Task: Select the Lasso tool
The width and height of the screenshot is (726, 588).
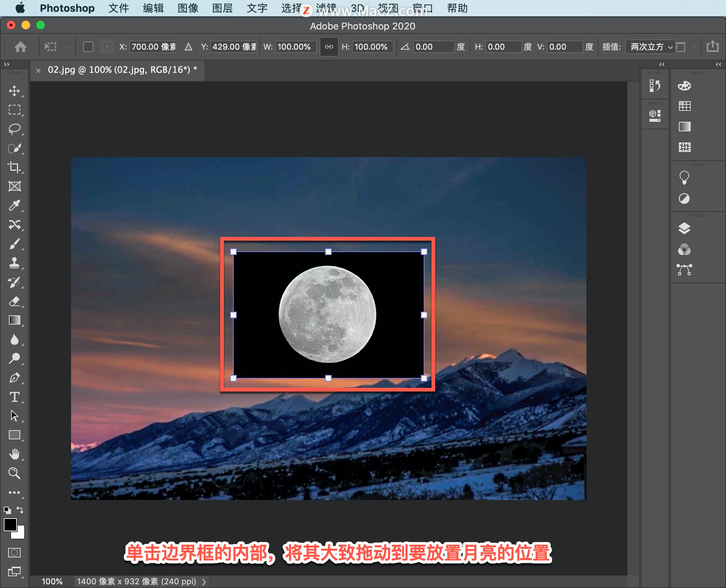Action: [14, 129]
